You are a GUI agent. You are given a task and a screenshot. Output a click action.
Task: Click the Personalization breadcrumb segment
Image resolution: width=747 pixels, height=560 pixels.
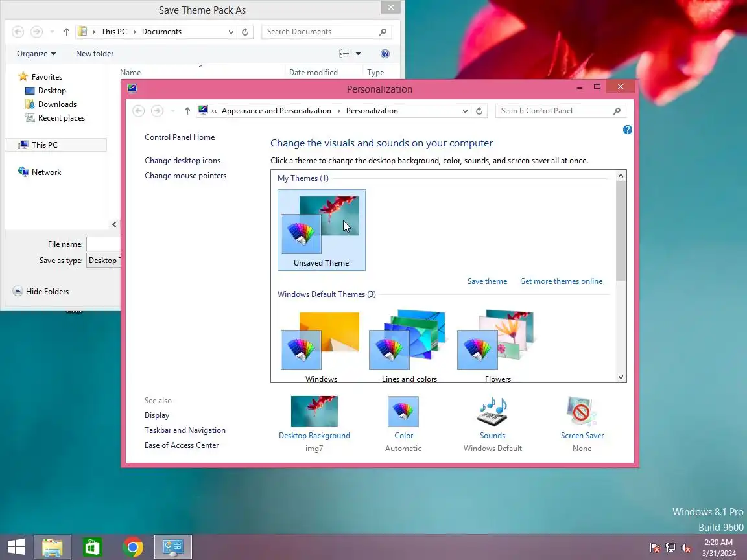[372, 111]
